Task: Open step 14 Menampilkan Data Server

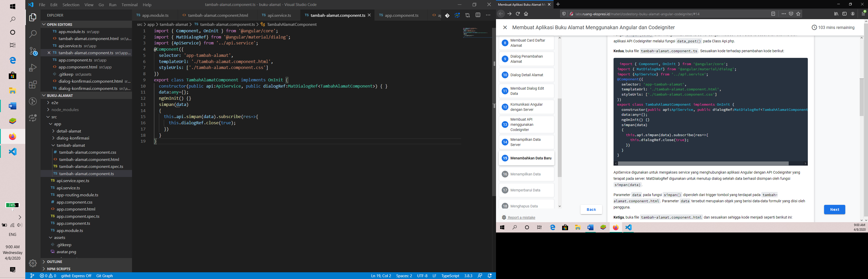Action: click(526, 142)
